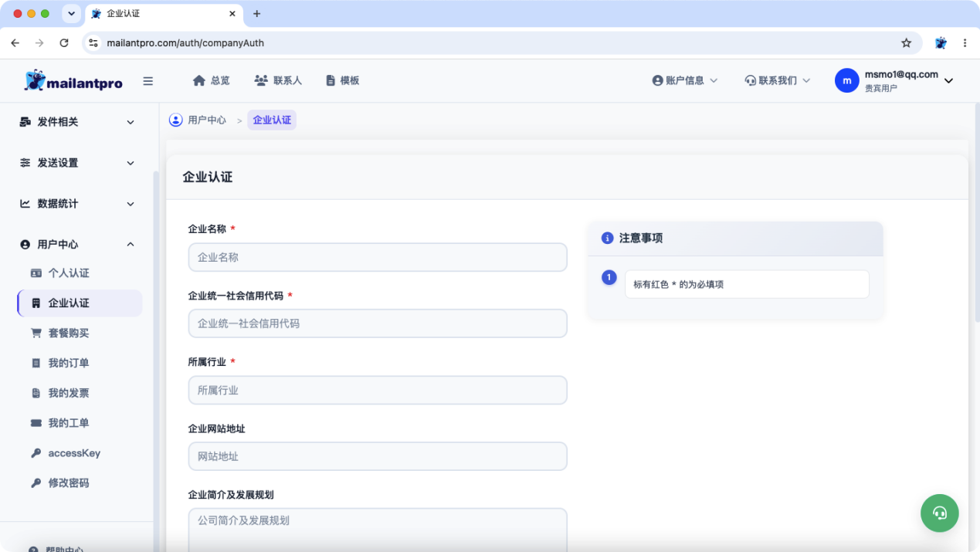The image size is (980, 552).
Task: Click the mailantpro extension icon in toolbar
Action: tap(941, 43)
